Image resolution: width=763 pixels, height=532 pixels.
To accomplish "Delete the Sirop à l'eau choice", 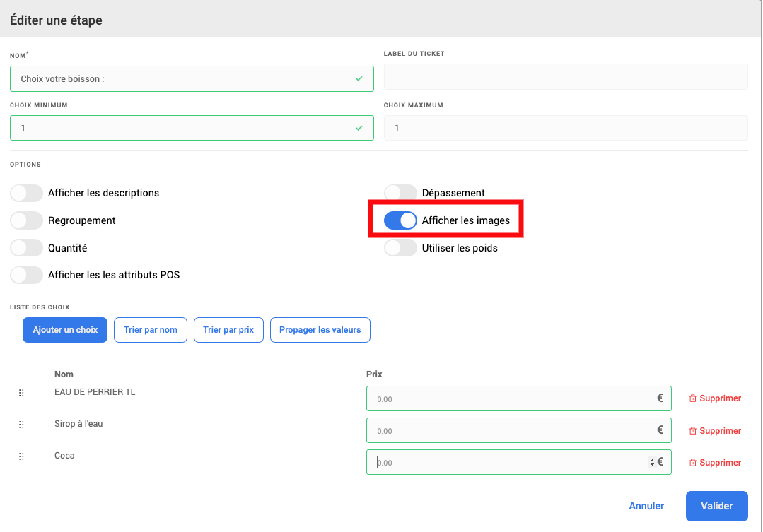I will point(715,431).
